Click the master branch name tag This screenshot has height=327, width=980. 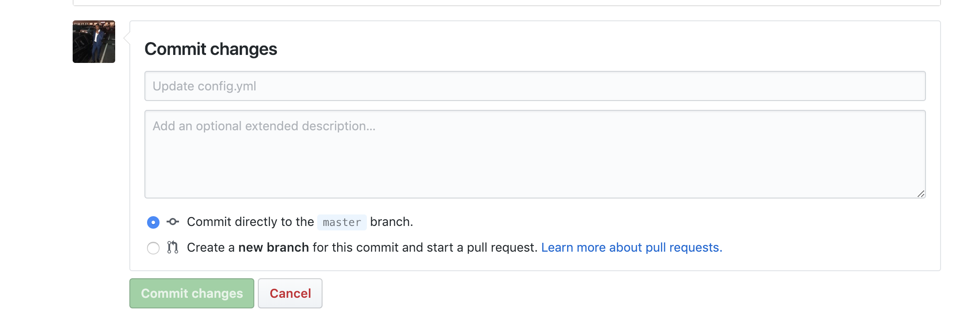342,222
